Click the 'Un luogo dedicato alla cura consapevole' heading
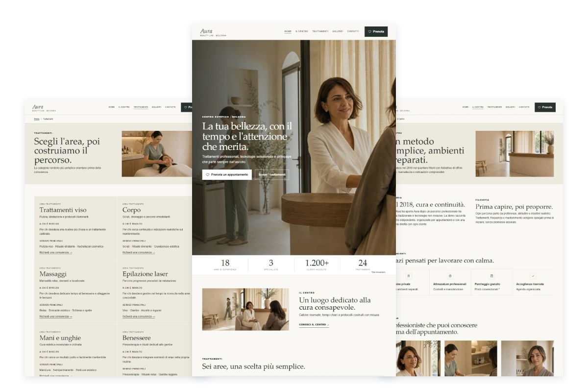588x392 pixels. (x=335, y=303)
